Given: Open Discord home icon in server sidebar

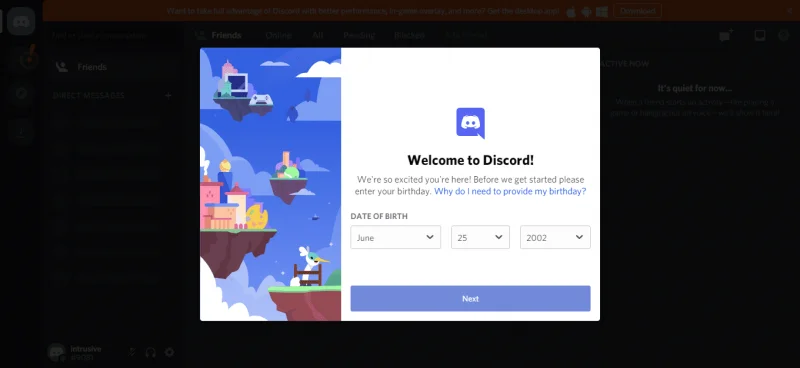Looking at the screenshot, I should pos(21,21).
